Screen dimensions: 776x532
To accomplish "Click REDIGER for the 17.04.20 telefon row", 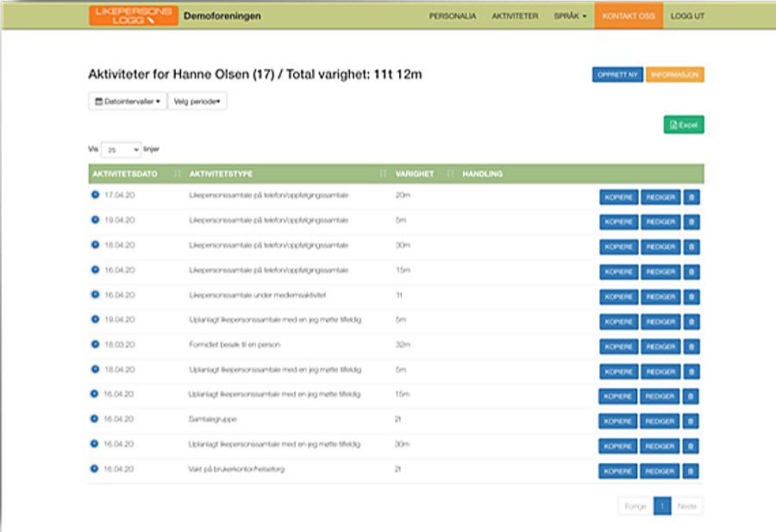I will 660,197.
